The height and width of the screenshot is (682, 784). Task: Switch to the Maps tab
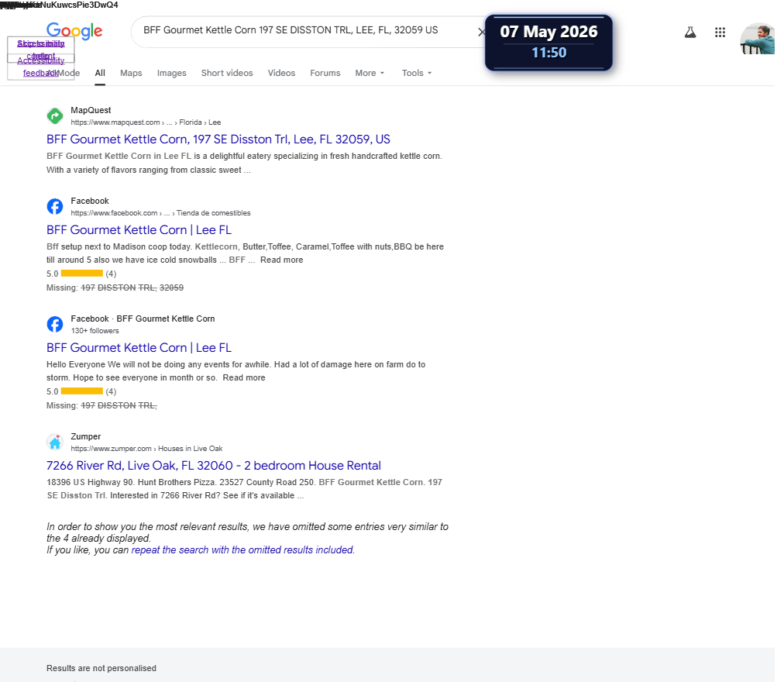(131, 73)
